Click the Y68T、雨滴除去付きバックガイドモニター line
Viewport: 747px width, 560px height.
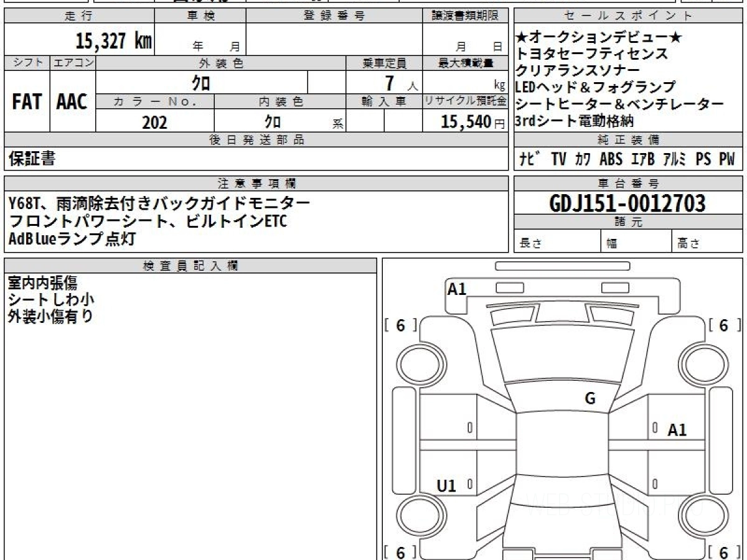click(159, 203)
